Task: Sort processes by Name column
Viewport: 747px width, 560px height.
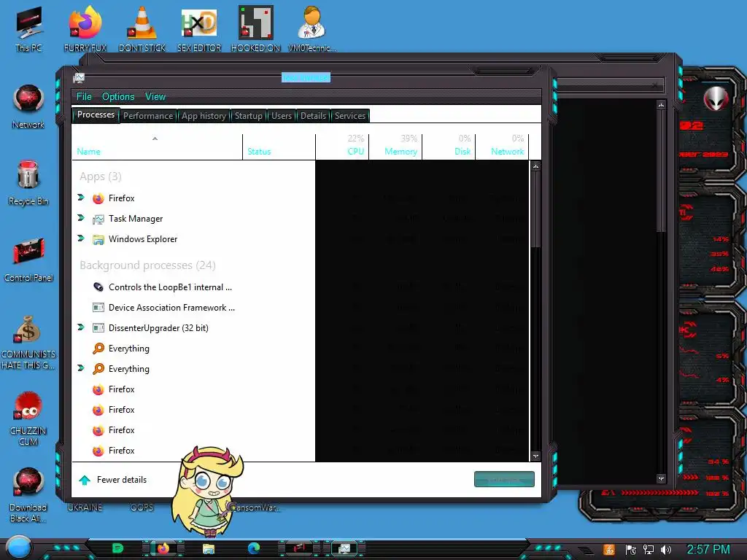Action: 157,147
